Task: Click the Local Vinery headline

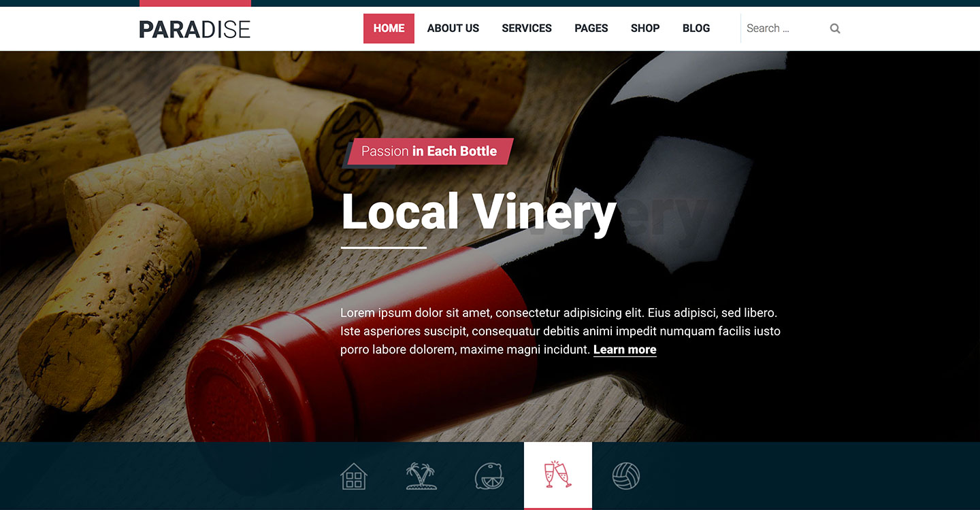Action: click(x=478, y=211)
